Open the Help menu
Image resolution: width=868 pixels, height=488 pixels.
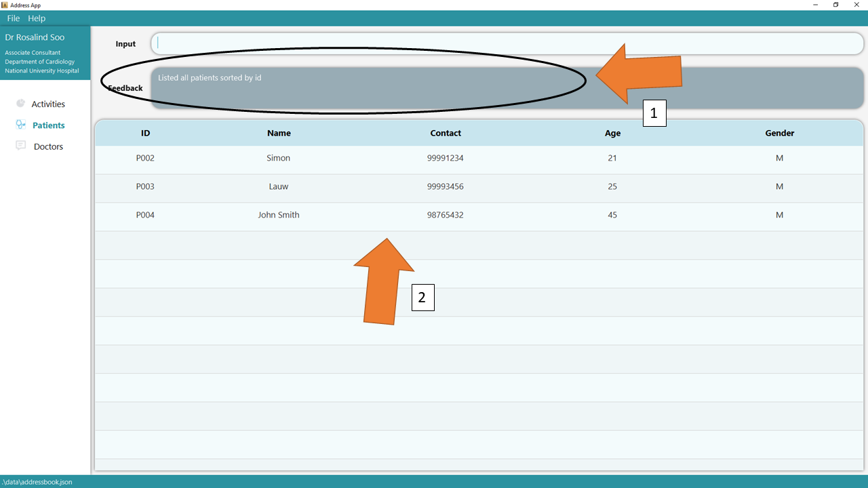[37, 18]
